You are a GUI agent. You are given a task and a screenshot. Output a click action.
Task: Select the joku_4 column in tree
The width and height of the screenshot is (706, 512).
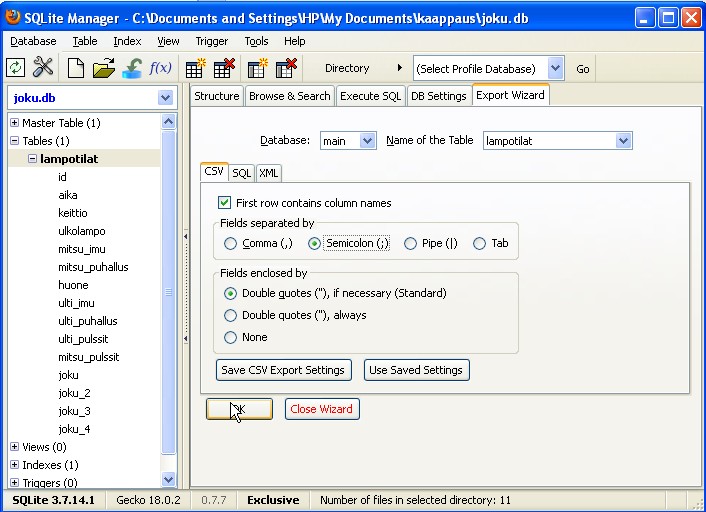point(74,429)
